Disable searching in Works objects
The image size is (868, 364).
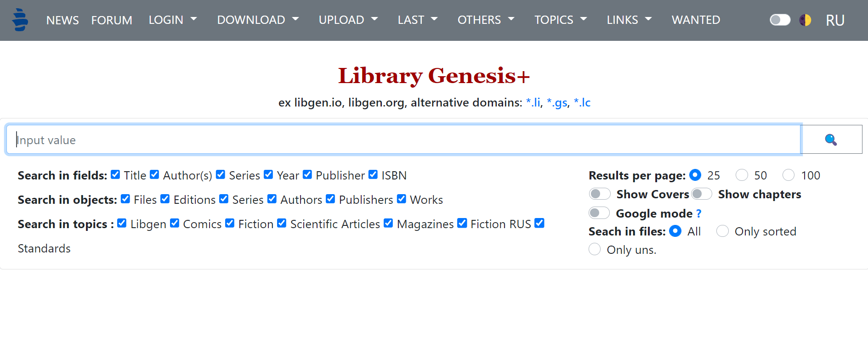(x=401, y=199)
